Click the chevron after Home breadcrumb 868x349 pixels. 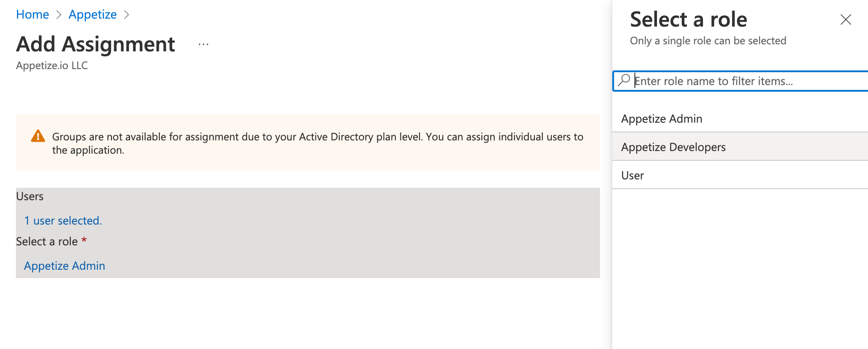59,15
